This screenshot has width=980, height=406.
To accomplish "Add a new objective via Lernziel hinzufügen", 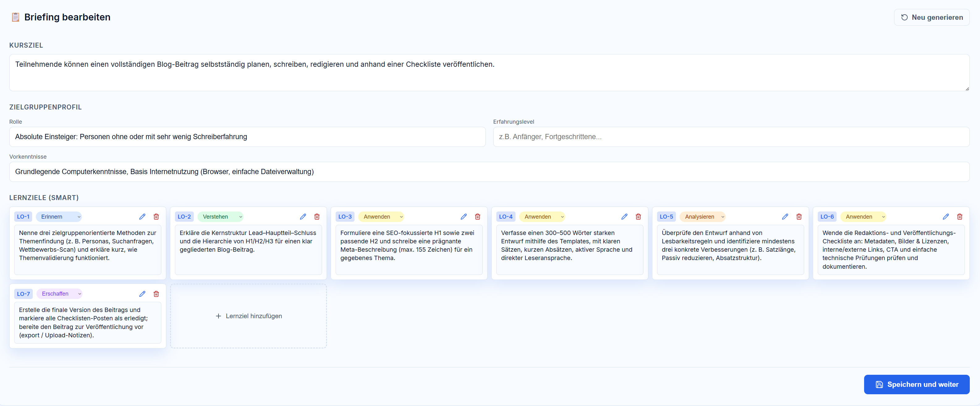I will 248,316.
